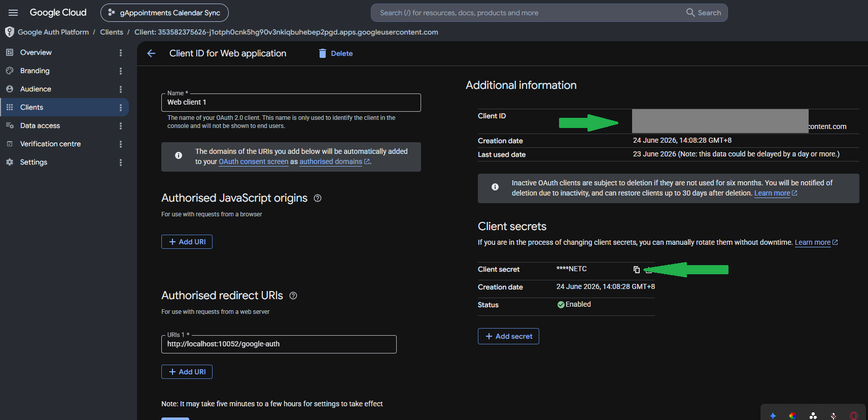The width and height of the screenshot is (868, 420).
Task: Open Google Auth Platform breadcrumb
Action: tap(53, 32)
